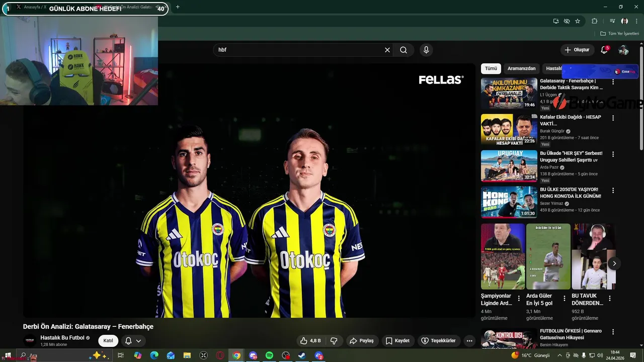Bookmark this page with the star
This screenshot has height=362, width=644.
578,21
